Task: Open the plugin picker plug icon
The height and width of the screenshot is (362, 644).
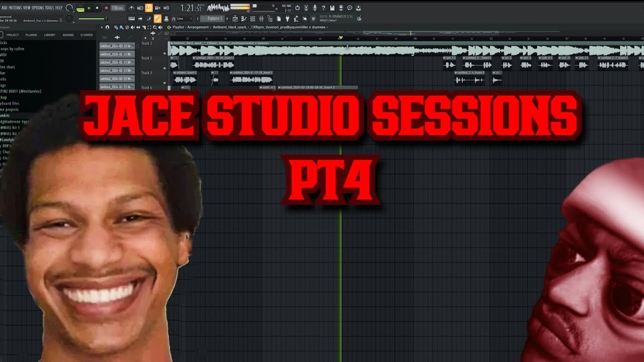Action: (287, 19)
